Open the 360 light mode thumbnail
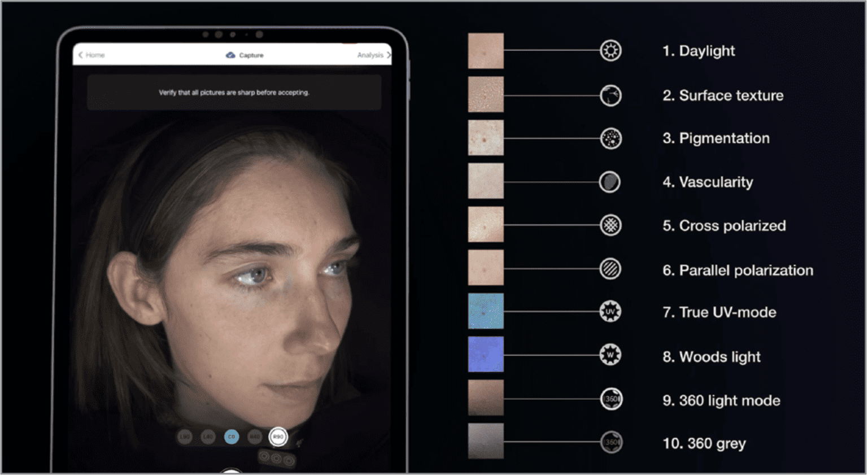 coord(486,398)
